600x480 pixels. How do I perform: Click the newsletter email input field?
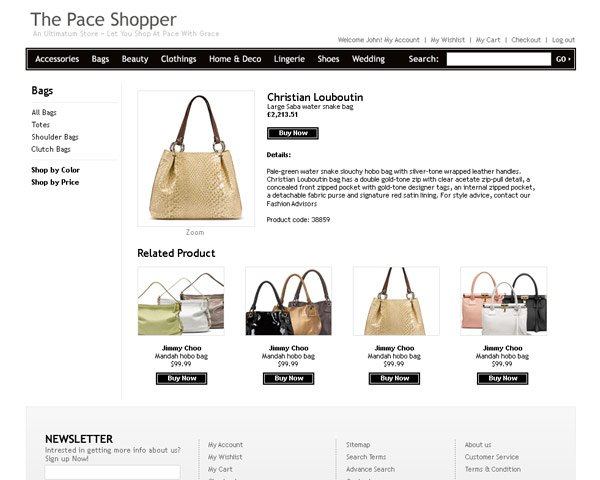pyautogui.click(x=112, y=472)
